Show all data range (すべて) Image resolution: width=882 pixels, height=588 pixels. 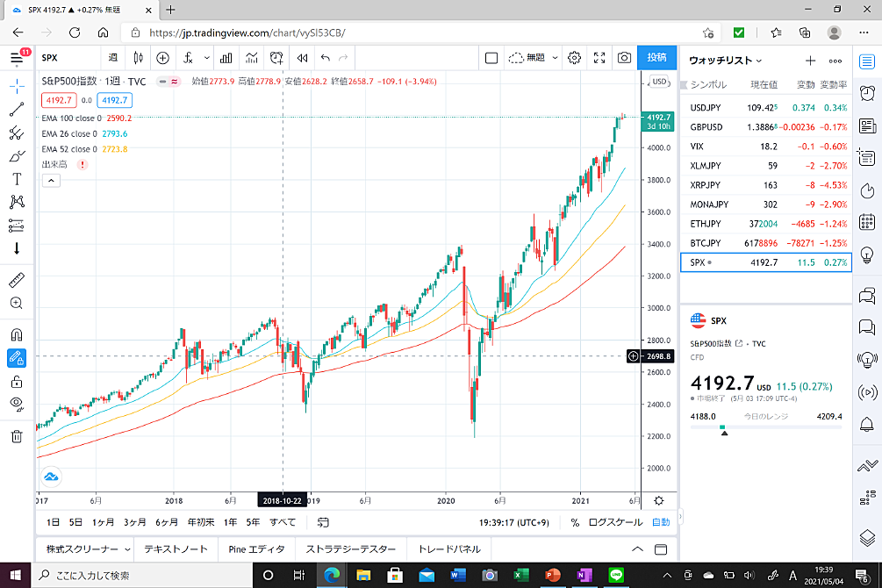pyautogui.click(x=283, y=523)
